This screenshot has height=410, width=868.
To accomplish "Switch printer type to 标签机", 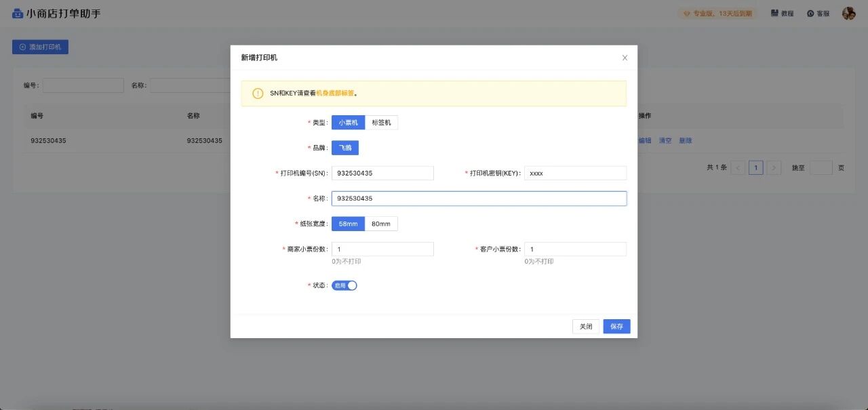I will point(382,122).
